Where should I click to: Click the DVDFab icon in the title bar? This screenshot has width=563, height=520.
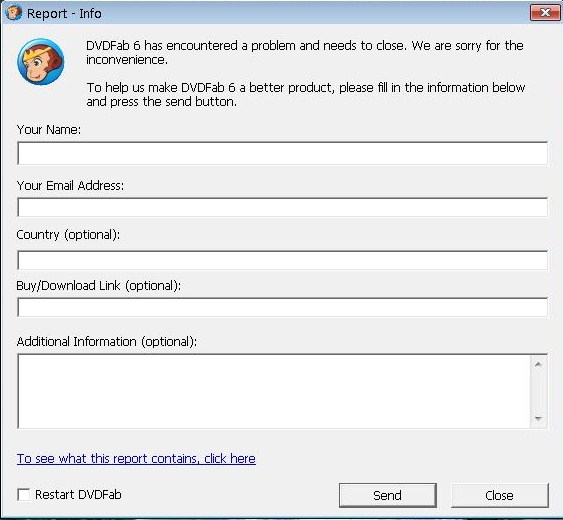(14, 13)
